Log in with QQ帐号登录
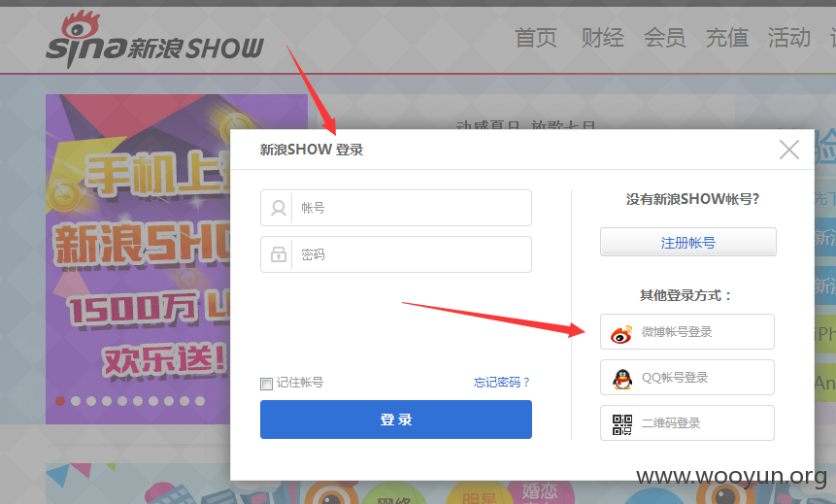This screenshot has width=836, height=504. tap(687, 378)
